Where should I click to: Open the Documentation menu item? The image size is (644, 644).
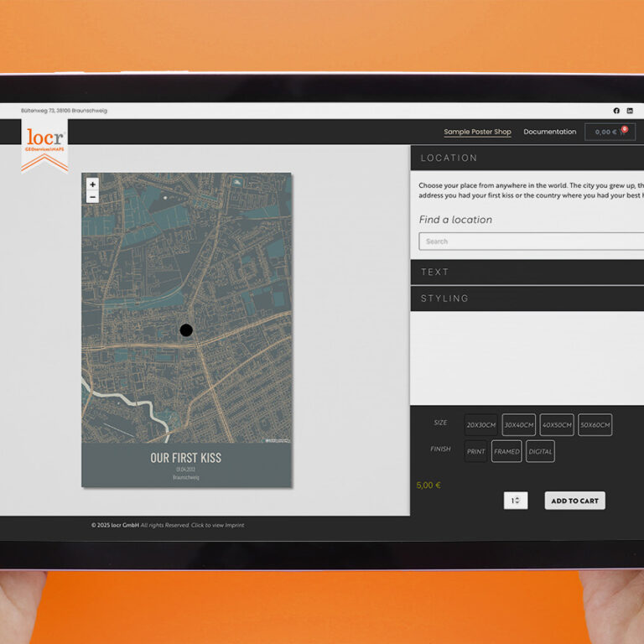549,132
